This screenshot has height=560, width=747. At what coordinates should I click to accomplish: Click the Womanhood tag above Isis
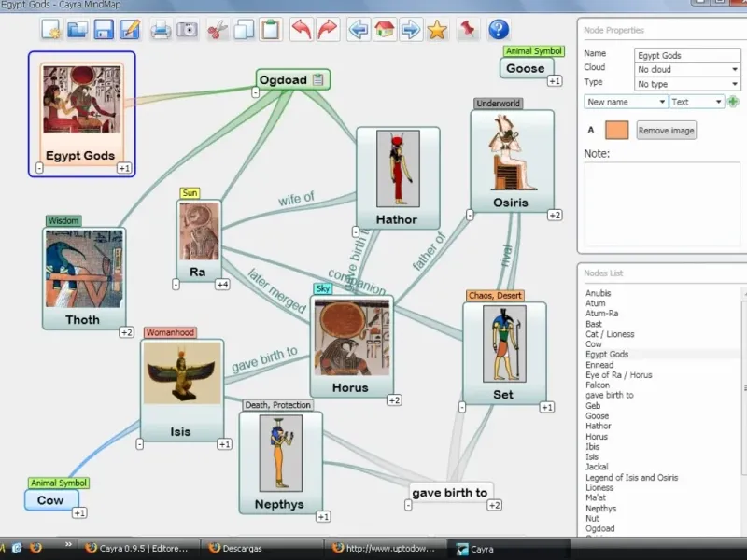click(x=170, y=332)
